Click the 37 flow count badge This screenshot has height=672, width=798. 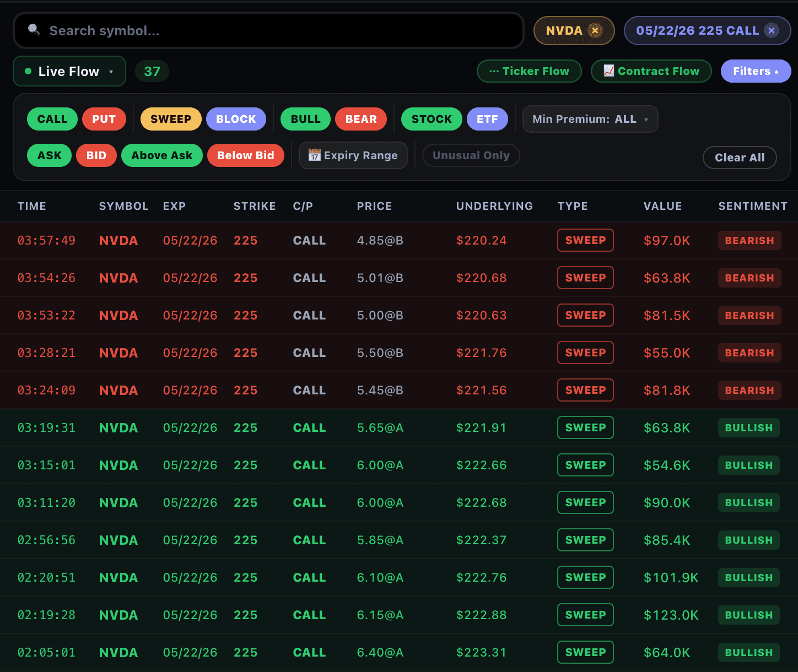[152, 71]
